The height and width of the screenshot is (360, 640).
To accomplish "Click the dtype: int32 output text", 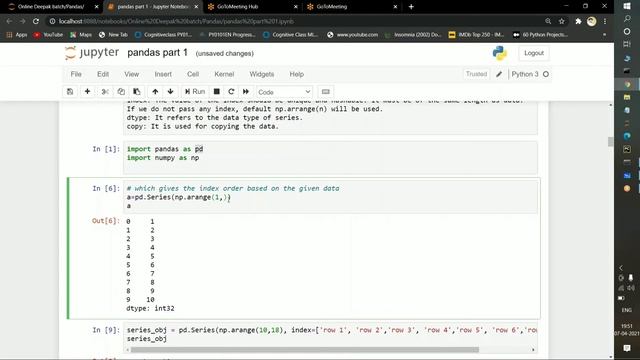I will click(x=150, y=308).
